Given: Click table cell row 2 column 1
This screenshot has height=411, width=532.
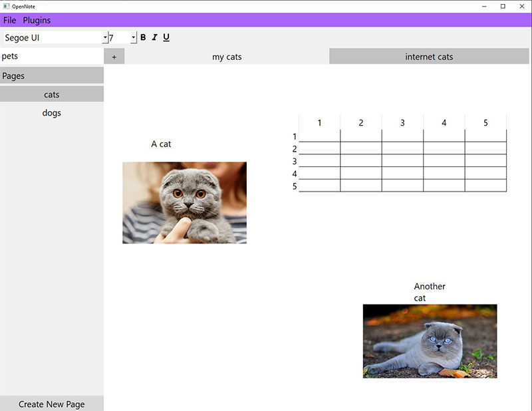Looking at the screenshot, I should pos(319,148).
